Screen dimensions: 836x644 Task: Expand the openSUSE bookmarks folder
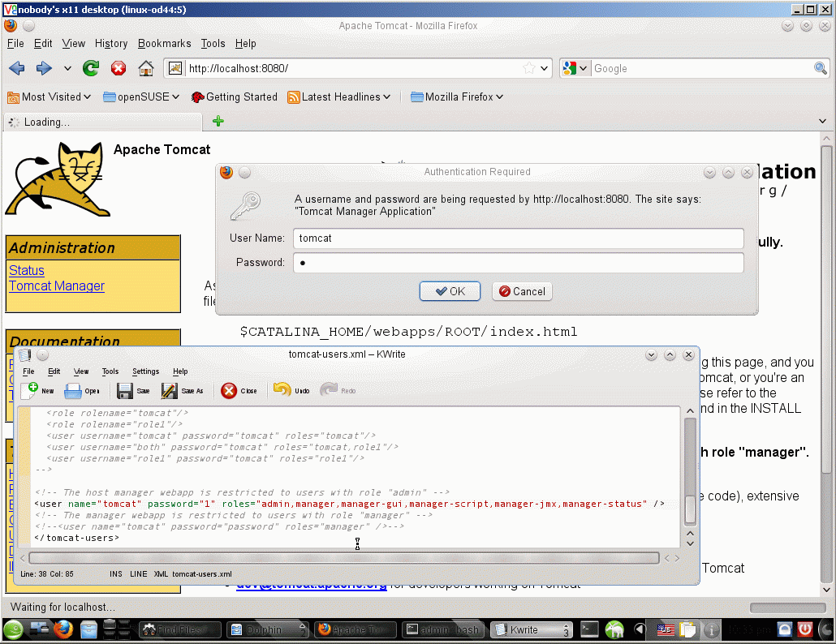click(140, 97)
